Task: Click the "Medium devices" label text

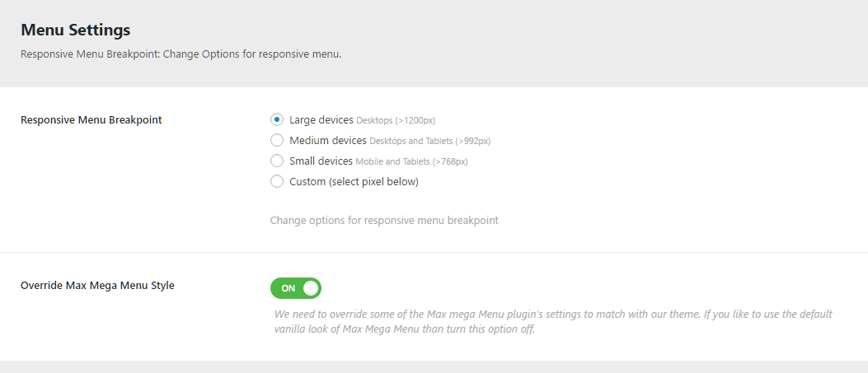Action: (328, 141)
